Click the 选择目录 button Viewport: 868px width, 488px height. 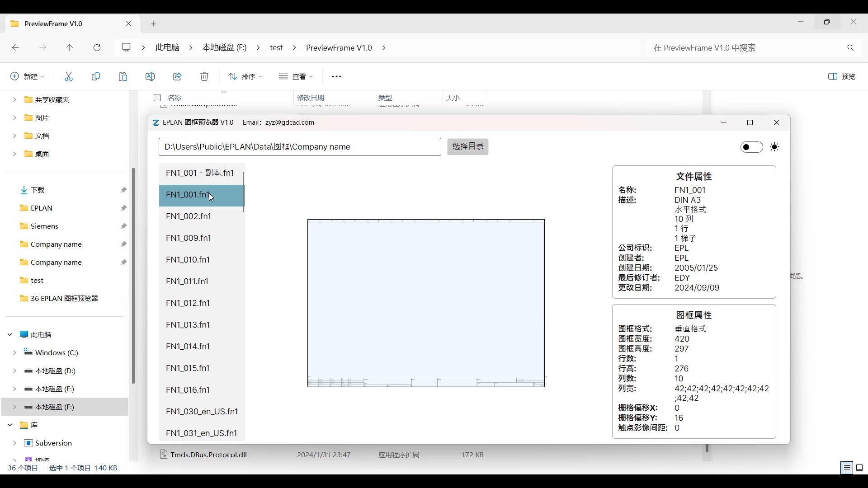point(468,147)
